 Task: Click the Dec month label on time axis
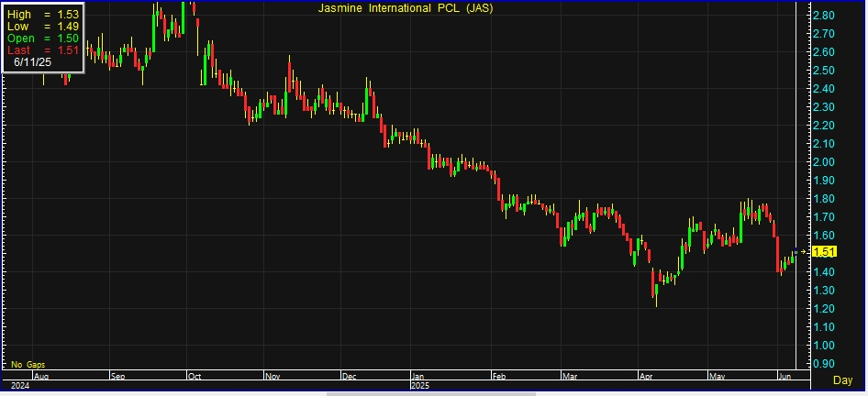click(350, 377)
